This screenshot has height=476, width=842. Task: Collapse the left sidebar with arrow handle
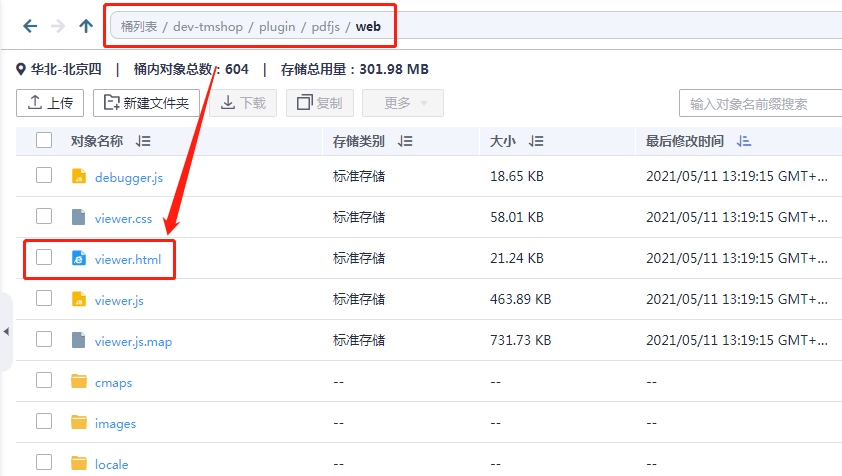pyautogui.click(x=6, y=331)
